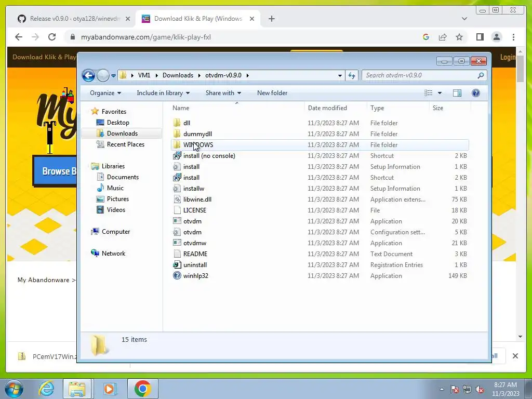Select uninstall registry entries file
The height and width of the screenshot is (399, 532).
click(195, 264)
